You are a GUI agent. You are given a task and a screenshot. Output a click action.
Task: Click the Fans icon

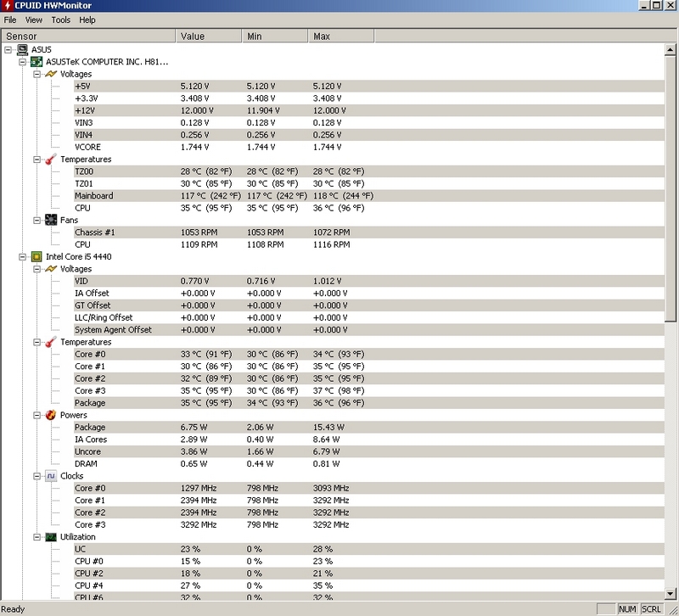pos(51,220)
